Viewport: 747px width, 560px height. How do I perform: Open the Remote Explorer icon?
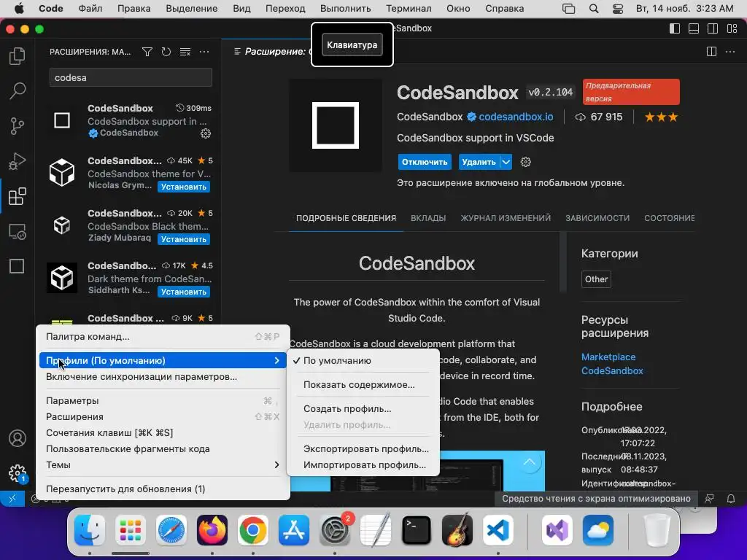coord(18,231)
